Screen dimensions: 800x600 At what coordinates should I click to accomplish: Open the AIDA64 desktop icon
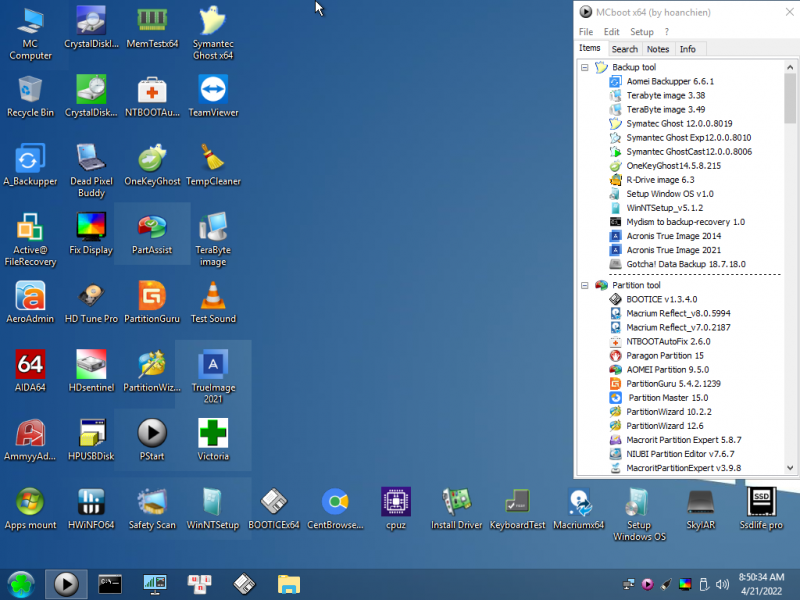(30, 366)
